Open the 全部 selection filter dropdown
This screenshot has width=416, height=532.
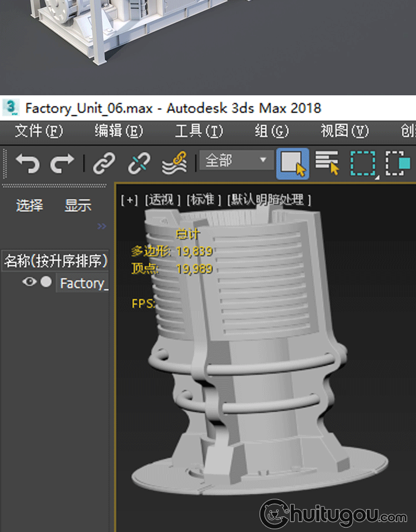[x=236, y=161]
